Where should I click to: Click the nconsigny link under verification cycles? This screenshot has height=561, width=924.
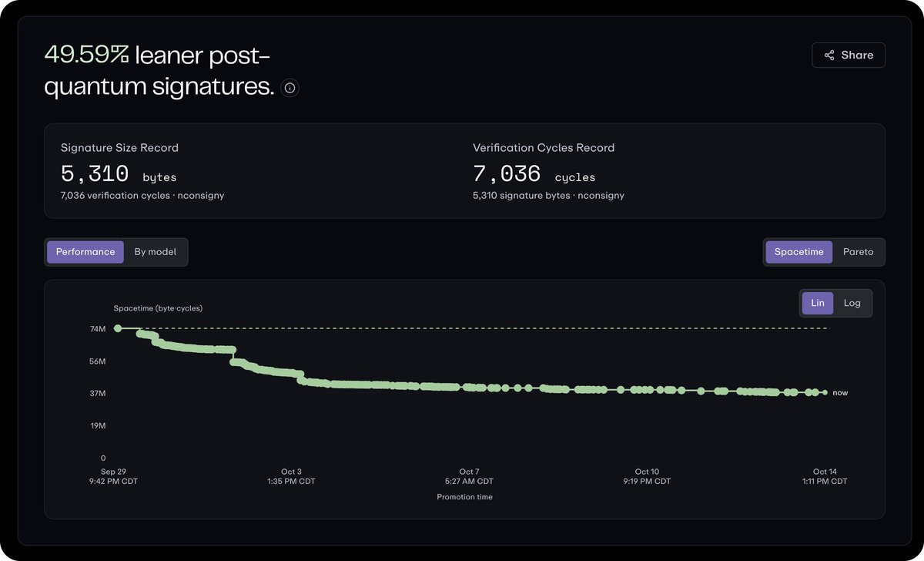[x=601, y=196]
